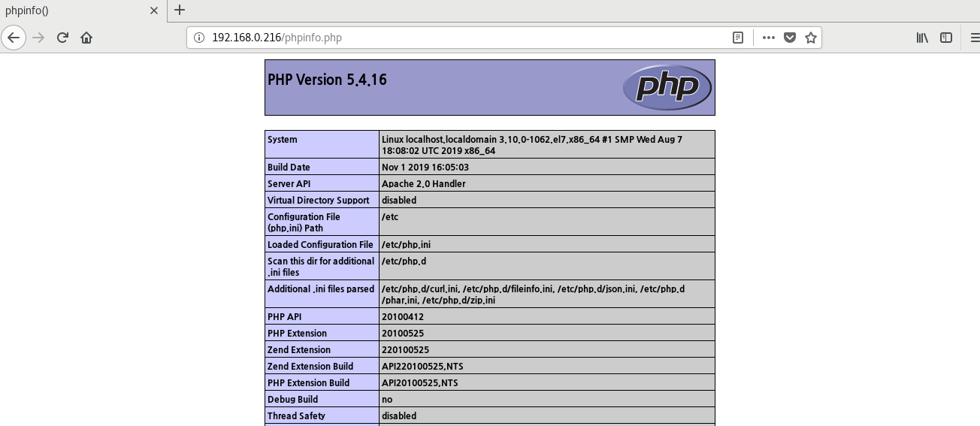The image size is (980, 426).
Task: Select the /etc/php.d/curl.ini parsed files value
Action: [533, 295]
